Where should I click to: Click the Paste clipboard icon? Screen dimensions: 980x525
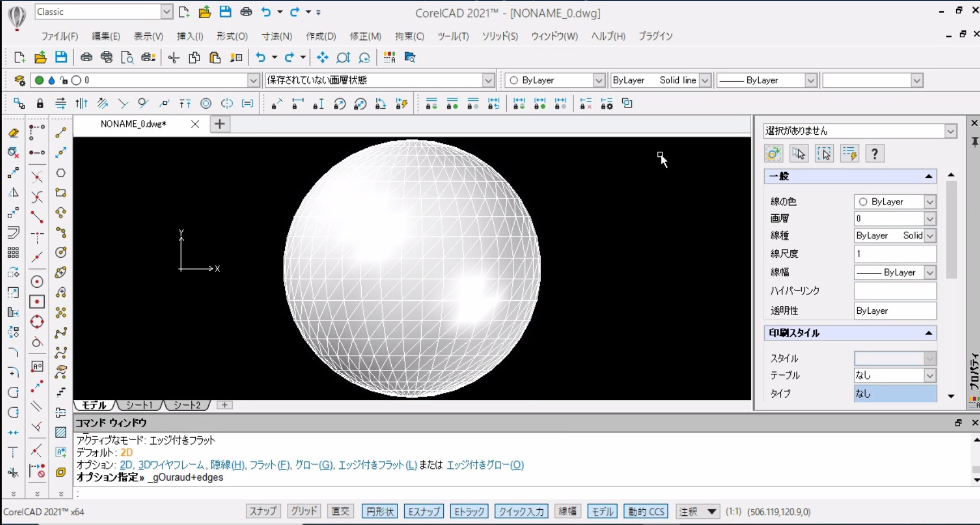pos(215,57)
